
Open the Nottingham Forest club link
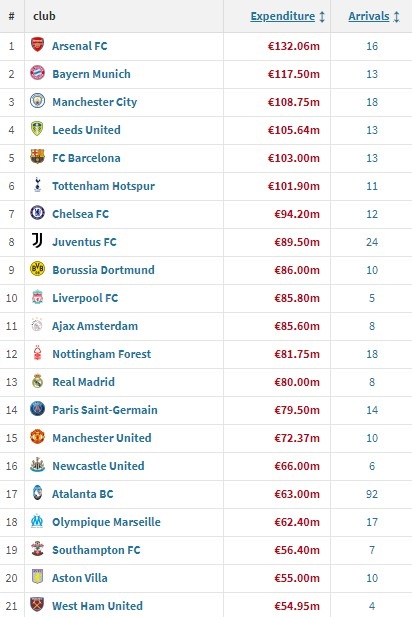(x=102, y=354)
